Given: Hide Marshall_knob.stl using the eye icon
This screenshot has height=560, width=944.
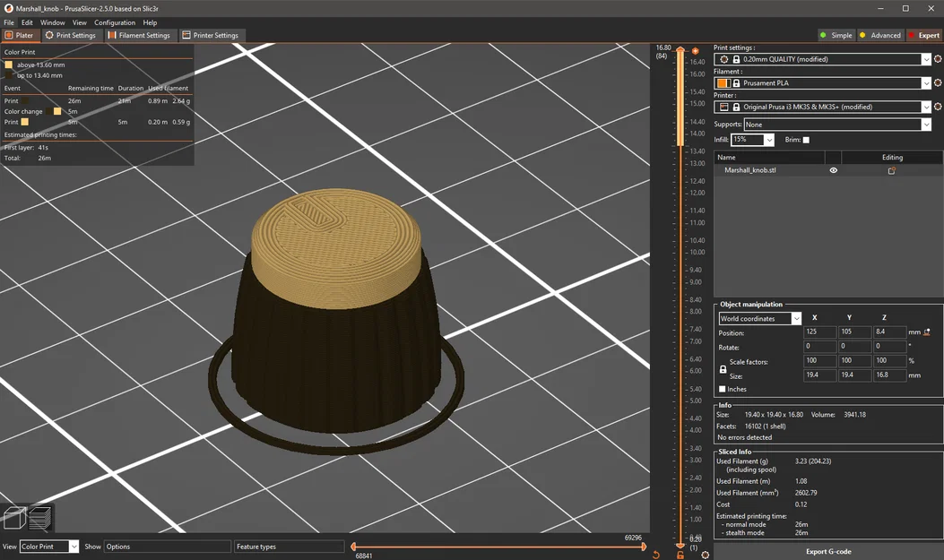Looking at the screenshot, I should click(x=834, y=170).
